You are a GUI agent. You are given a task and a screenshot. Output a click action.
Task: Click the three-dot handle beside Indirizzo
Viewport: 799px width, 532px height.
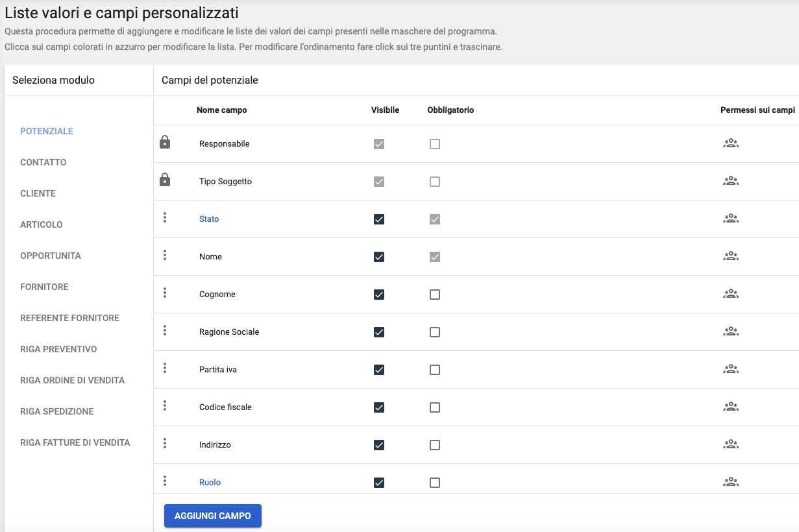coord(165,444)
